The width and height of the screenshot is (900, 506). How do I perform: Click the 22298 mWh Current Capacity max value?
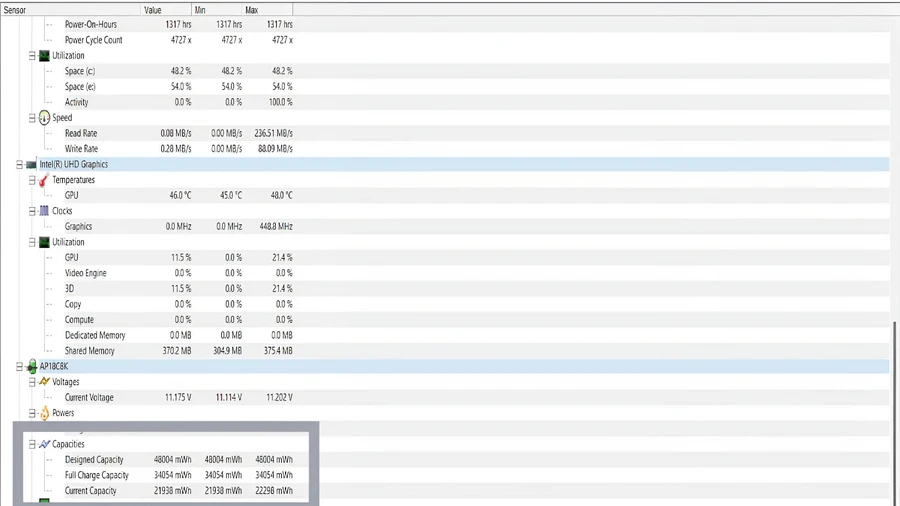tap(274, 491)
